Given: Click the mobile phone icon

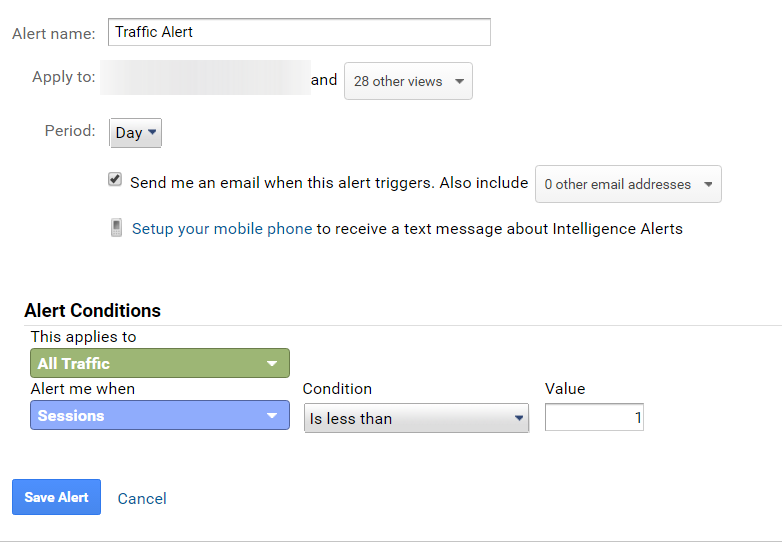Looking at the screenshot, I should [117, 228].
